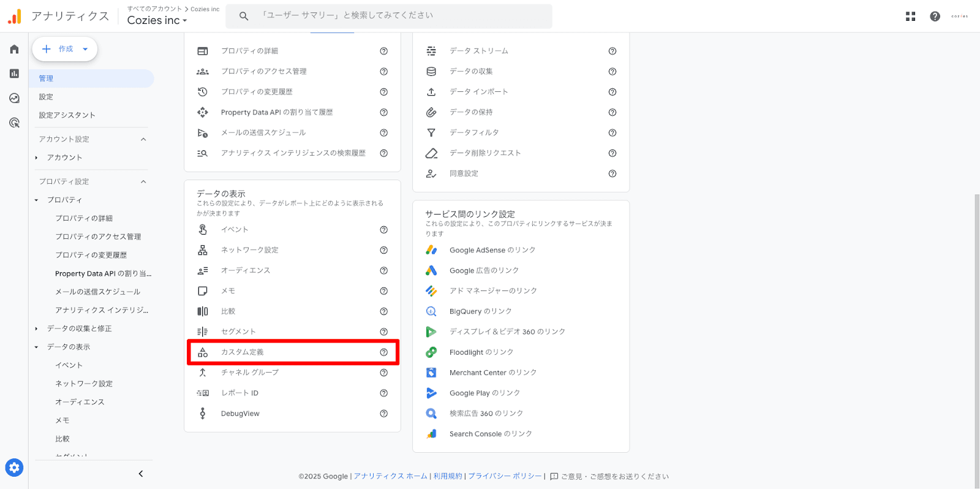Click help icon for プロパティの詳細

[x=384, y=51]
